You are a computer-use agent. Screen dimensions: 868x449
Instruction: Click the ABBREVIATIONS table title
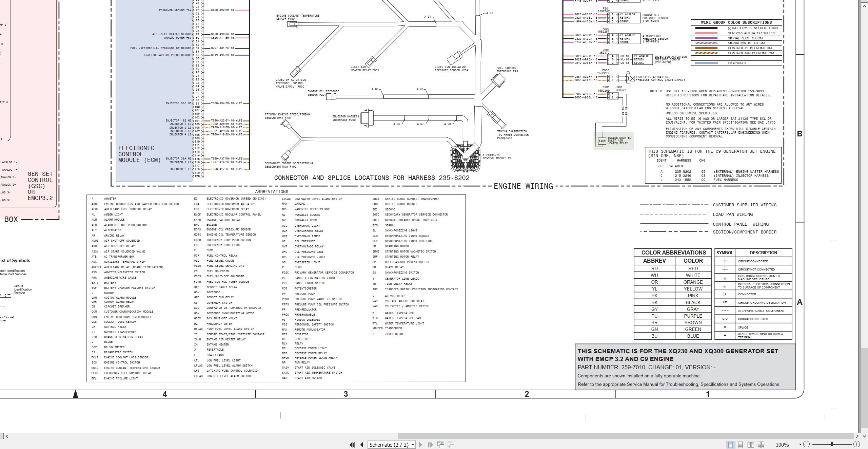tap(272, 192)
